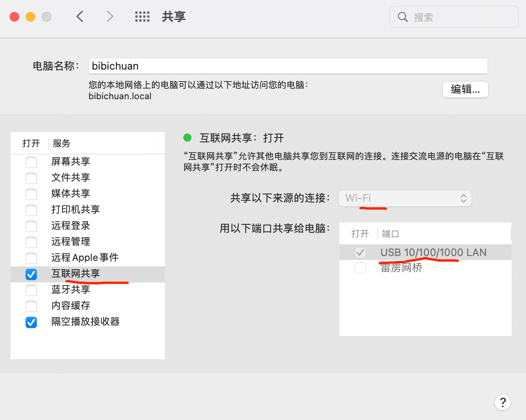The image size is (526, 420).
Task: Select the 内容缓存 service row
Action: [71, 306]
